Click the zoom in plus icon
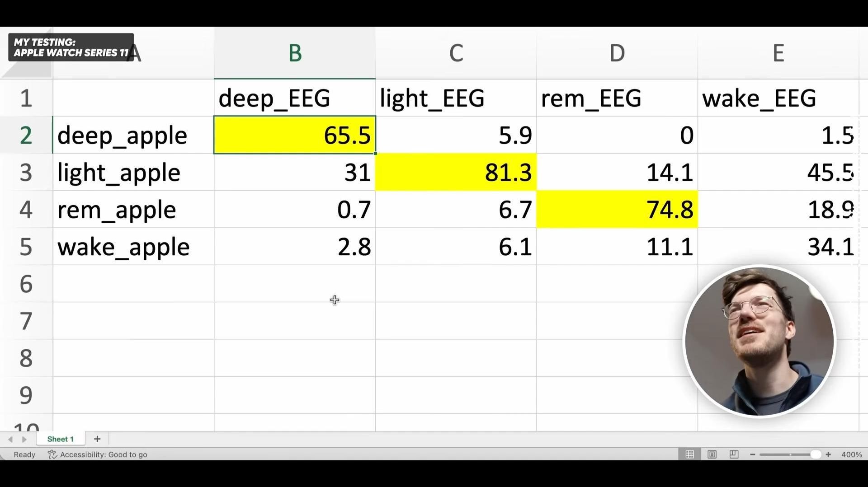Image resolution: width=868 pixels, height=487 pixels. [x=828, y=454]
